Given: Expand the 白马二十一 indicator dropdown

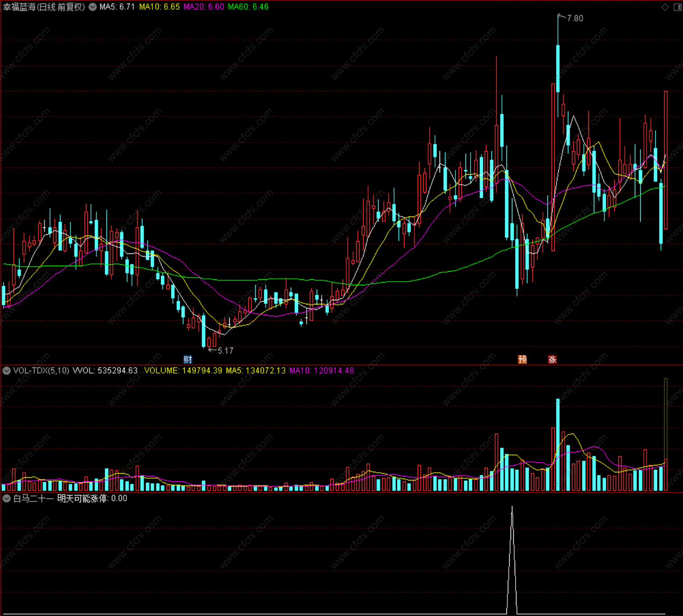Looking at the screenshot, I should (x=6, y=499).
